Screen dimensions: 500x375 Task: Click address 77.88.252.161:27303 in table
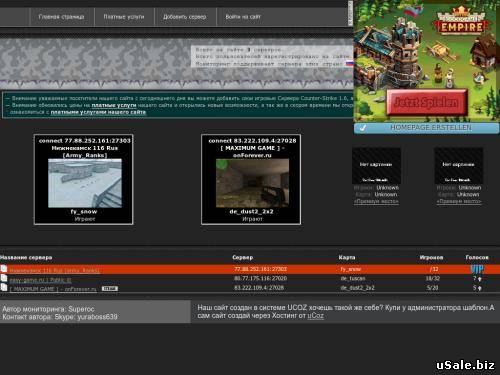pyautogui.click(x=260, y=269)
